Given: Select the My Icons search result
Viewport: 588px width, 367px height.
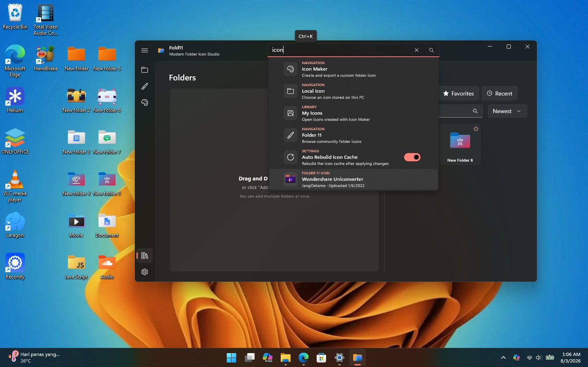Looking at the screenshot, I should [353, 113].
